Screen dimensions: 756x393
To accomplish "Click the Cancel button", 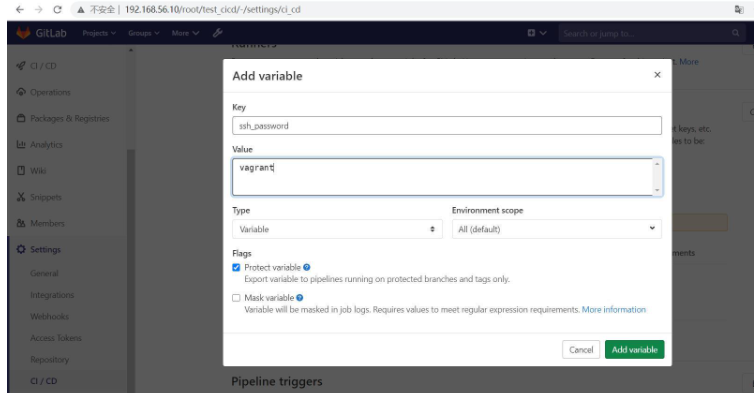I will [581, 350].
